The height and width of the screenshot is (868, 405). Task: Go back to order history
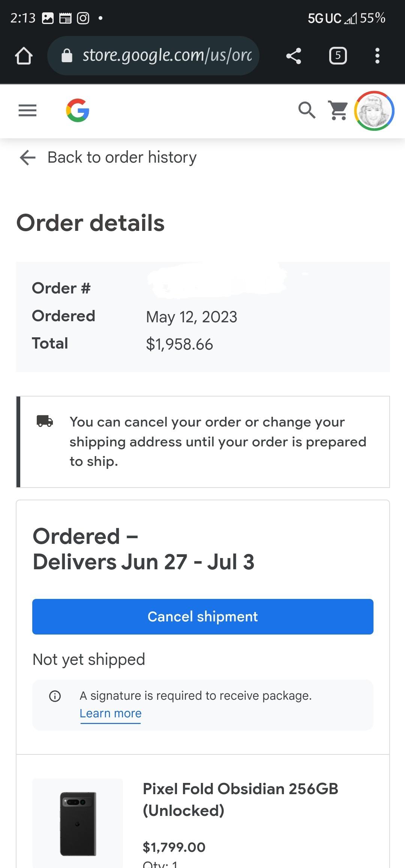[x=122, y=157]
